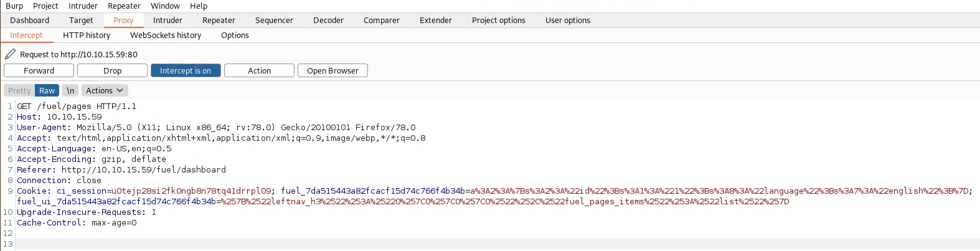Image resolution: width=980 pixels, height=251 pixels.
Task: Click the GET /fuel/pages request line
Action: [x=77, y=107]
